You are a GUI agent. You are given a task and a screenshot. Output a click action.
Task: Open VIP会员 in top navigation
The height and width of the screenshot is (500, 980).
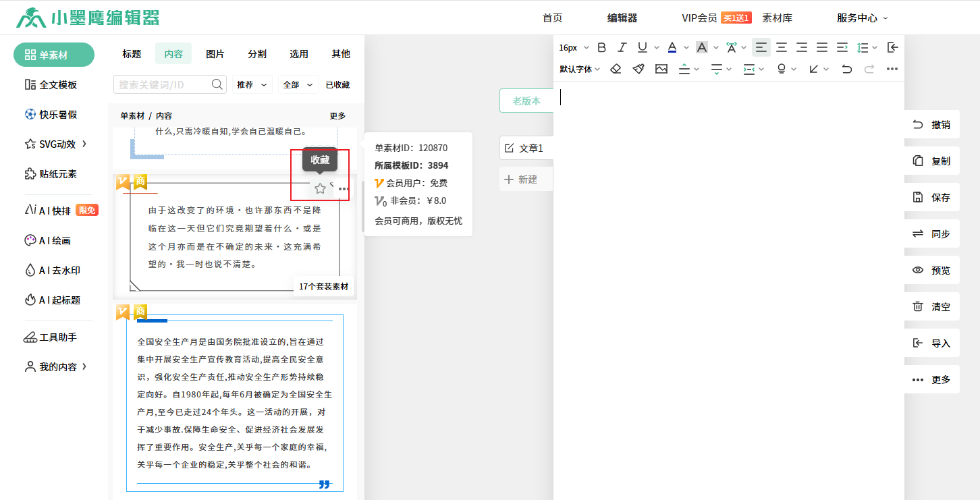699,18
